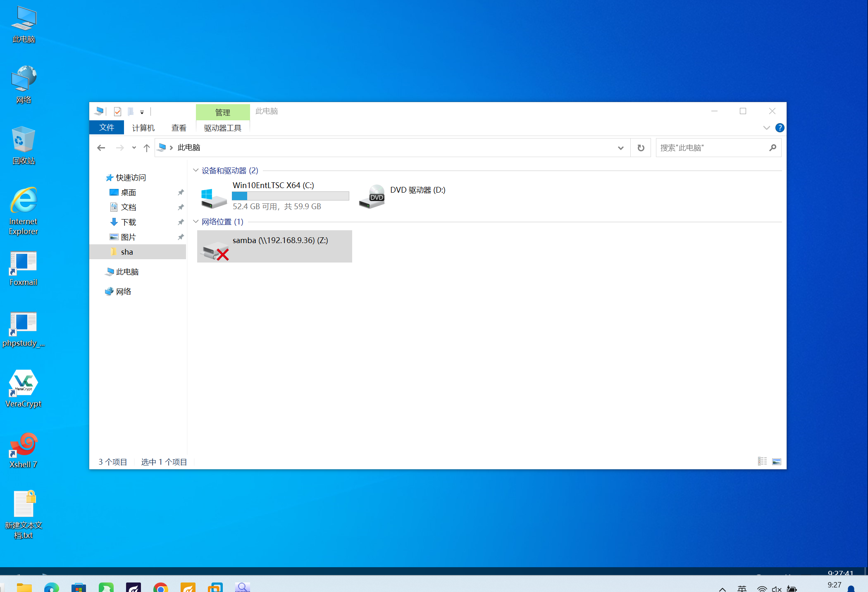This screenshot has height=592, width=868.
Task: Click the C: drive capacity bar
Action: click(290, 196)
